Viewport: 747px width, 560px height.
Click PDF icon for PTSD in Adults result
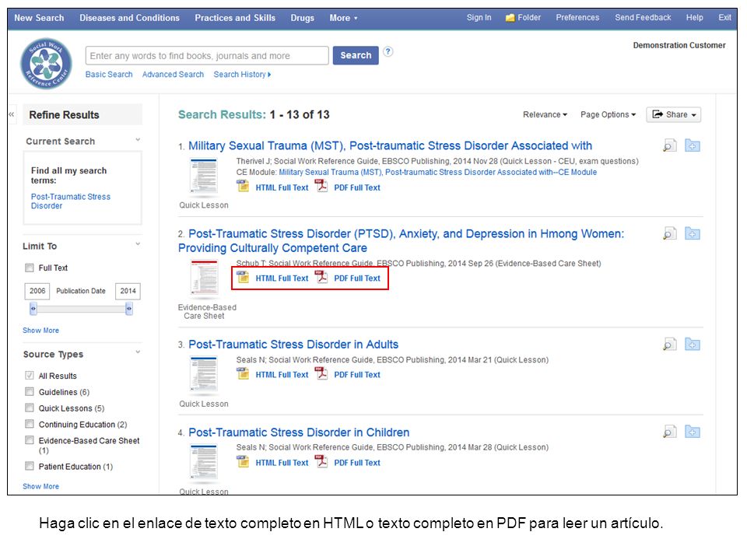click(x=321, y=373)
